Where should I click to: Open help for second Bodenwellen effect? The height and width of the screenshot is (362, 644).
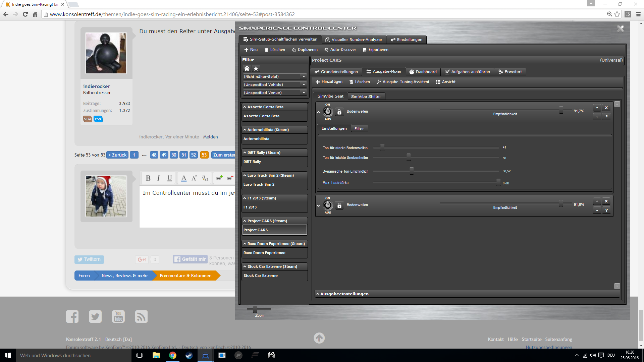tap(606, 210)
